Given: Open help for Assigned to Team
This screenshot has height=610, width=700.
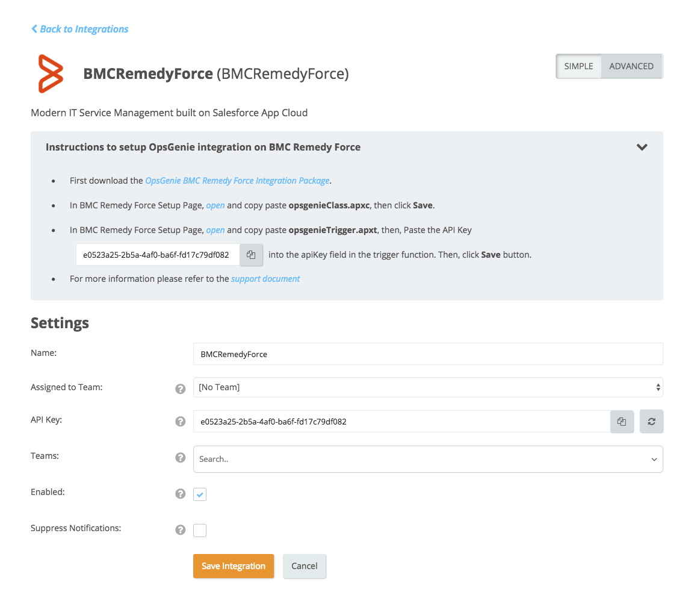Looking at the screenshot, I should (181, 389).
